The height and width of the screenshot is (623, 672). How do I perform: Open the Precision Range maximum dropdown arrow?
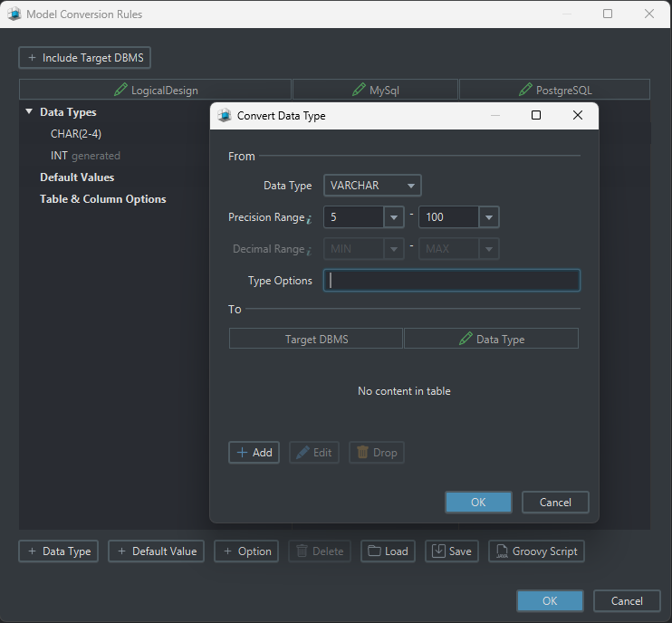click(489, 217)
